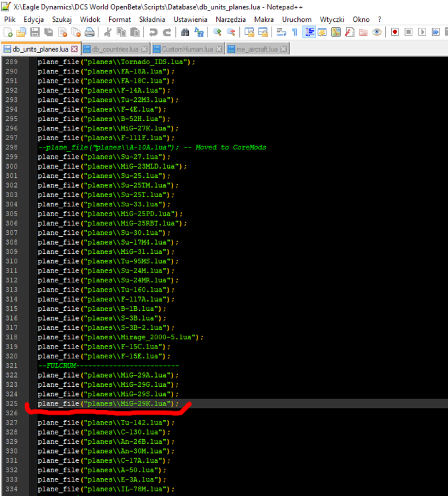Create a new document with New icon
448x496 pixels.
coord(8,32)
